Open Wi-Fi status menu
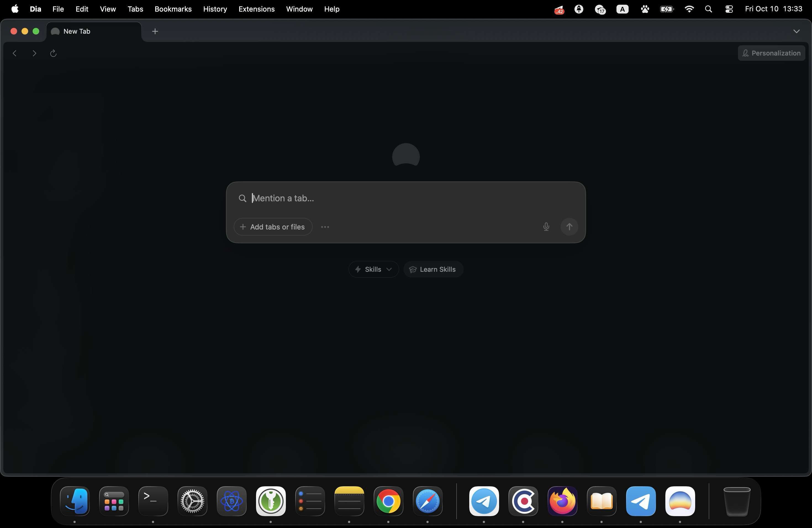The height and width of the screenshot is (528, 812). pyautogui.click(x=689, y=9)
